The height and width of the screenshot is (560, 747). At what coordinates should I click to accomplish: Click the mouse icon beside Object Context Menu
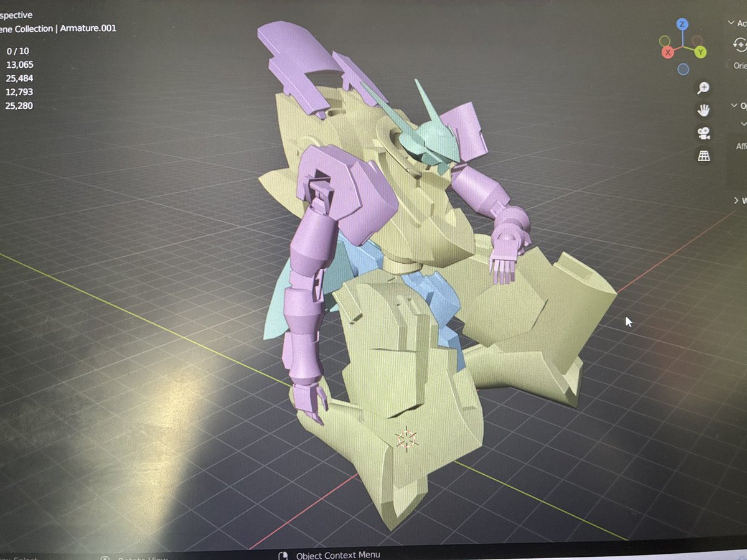coord(283,556)
